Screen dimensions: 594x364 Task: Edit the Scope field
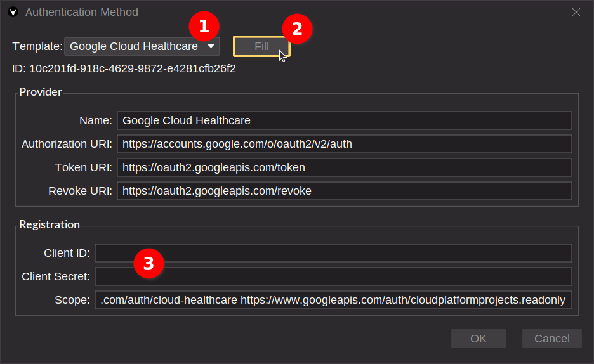pyautogui.click(x=333, y=300)
